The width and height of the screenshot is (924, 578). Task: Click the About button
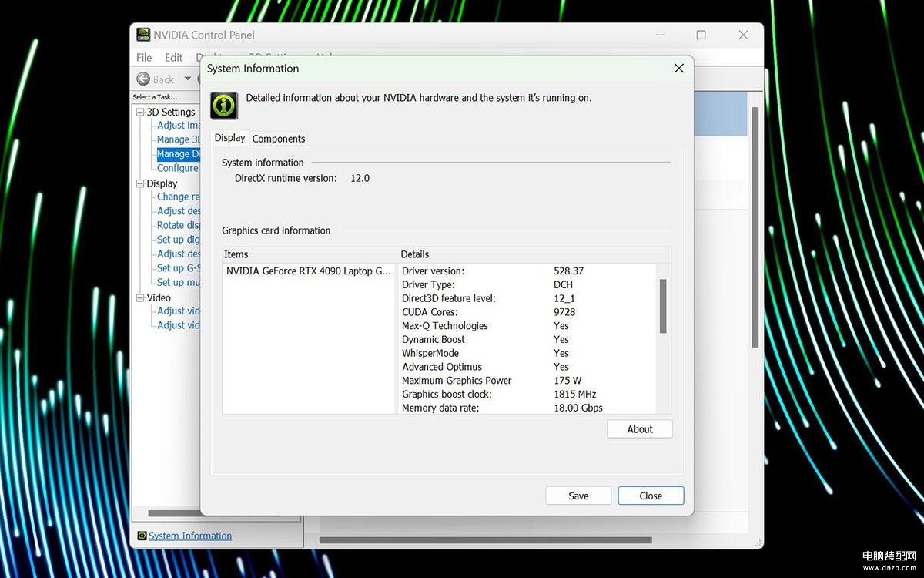tap(639, 429)
